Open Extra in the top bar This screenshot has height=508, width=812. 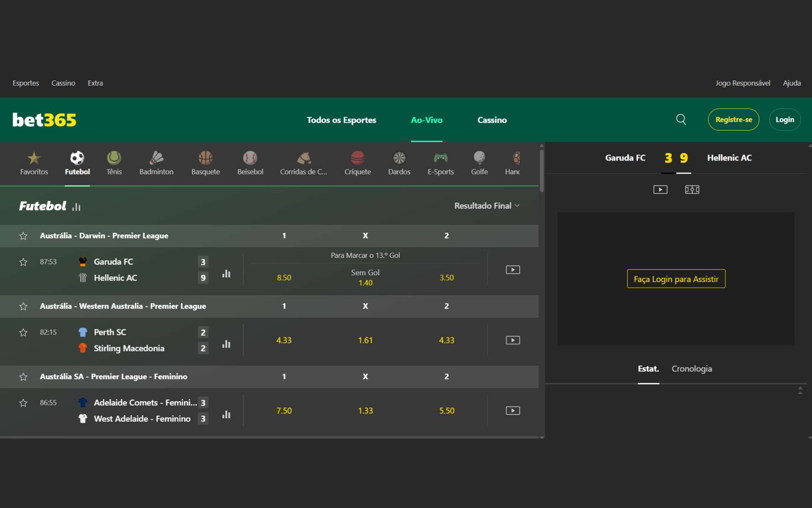point(95,83)
